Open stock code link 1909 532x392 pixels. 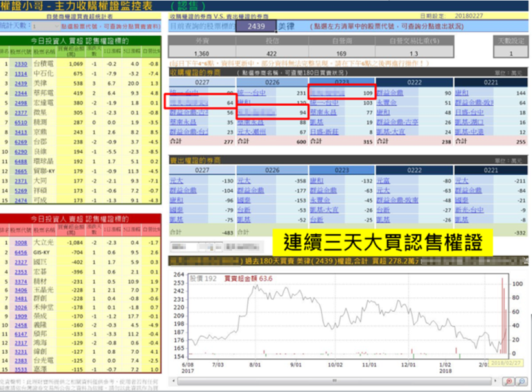click(x=21, y=316)
